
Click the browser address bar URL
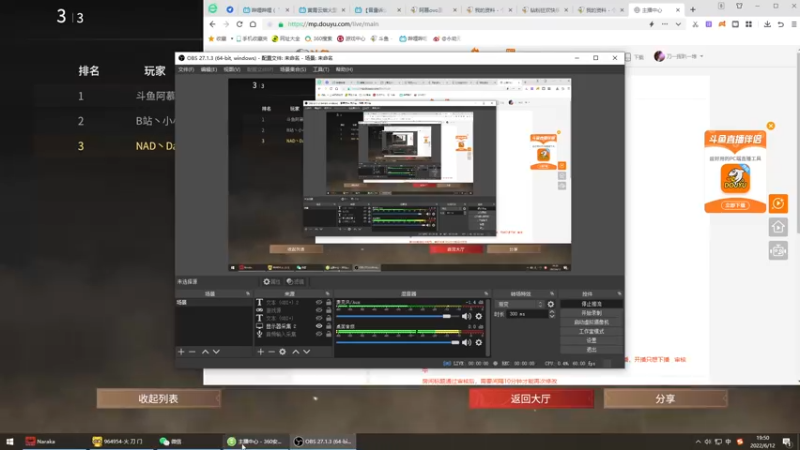[333, 24]
